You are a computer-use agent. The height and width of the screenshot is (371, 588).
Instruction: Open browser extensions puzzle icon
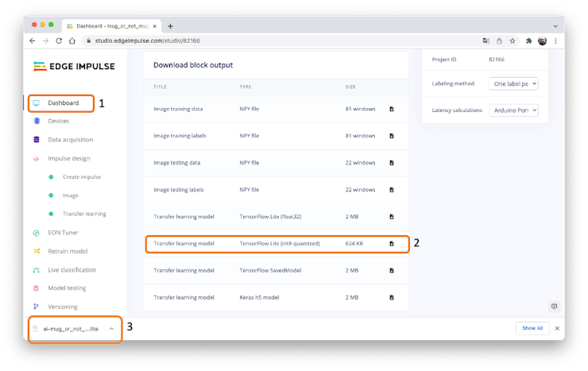pyautogui.click(x=528, y=41)
